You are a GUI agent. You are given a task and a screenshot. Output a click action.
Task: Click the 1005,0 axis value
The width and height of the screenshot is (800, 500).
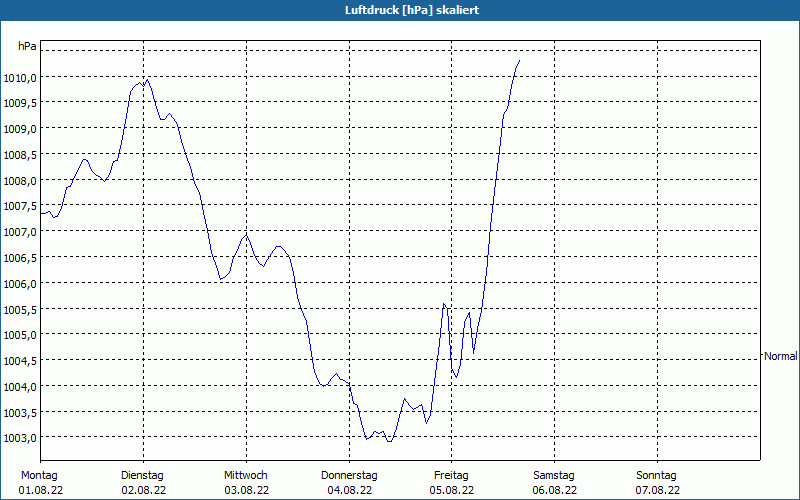(x=20, y=335)
